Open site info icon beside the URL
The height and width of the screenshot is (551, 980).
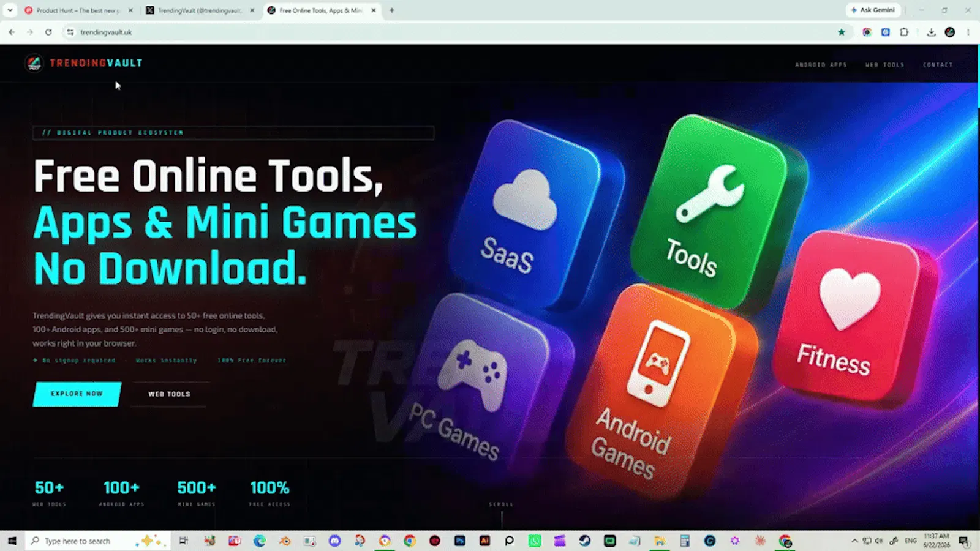70,32
